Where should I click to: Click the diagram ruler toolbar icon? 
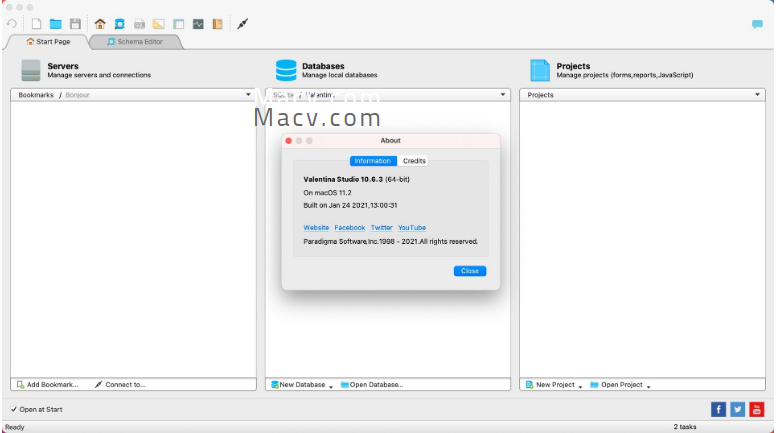pos(158,24)
